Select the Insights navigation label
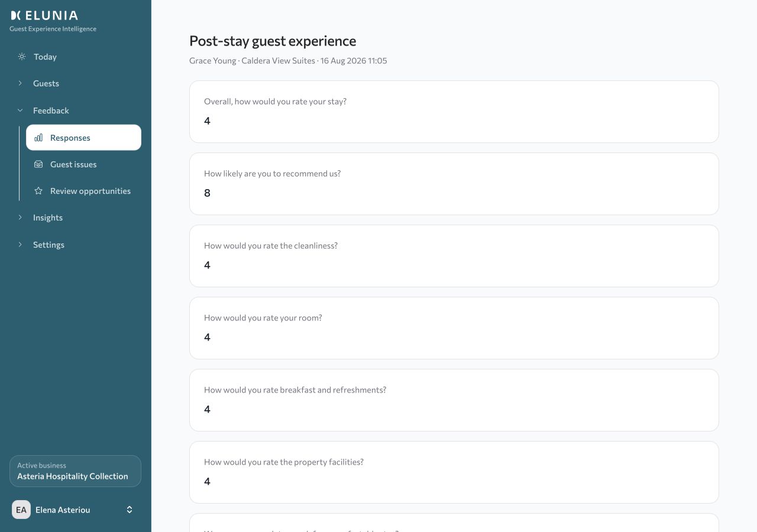The image size is (757, 532). point(48,218)
